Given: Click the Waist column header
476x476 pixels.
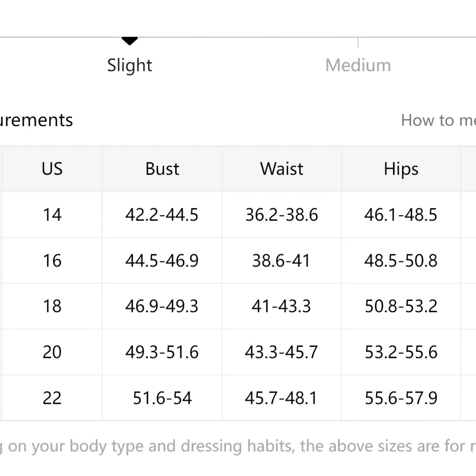Looking at the screenshot, I should click(x=281, y=169).
